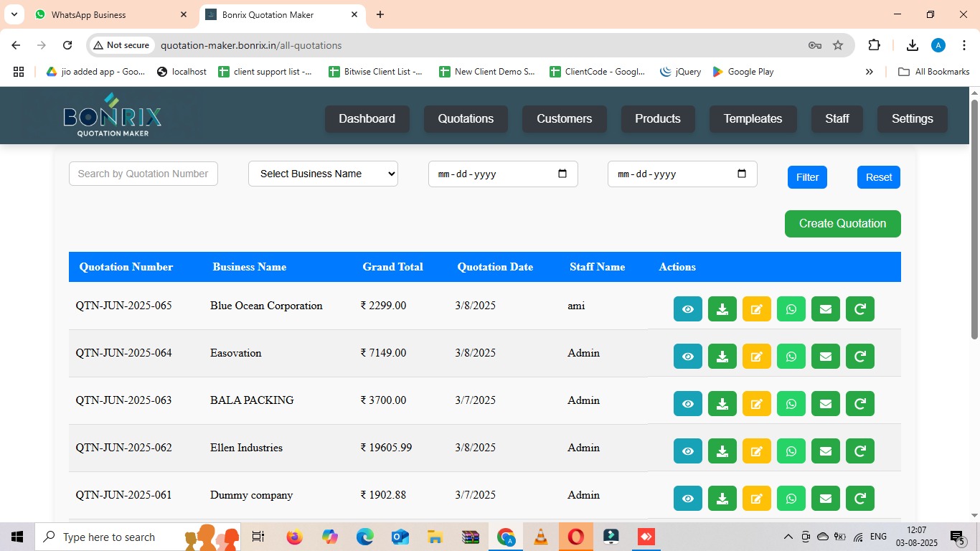Open the Dashboard page
Image resolution: width=980 pixels, height=551 pixels.
367,119
